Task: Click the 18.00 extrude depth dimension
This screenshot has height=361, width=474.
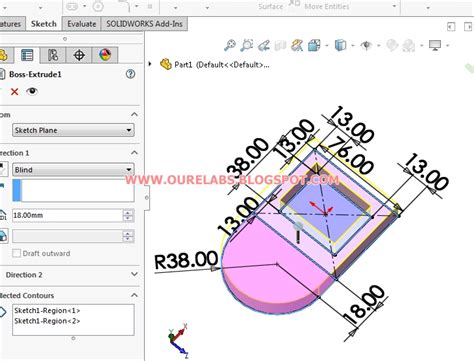Action: [x=364, y=304]
